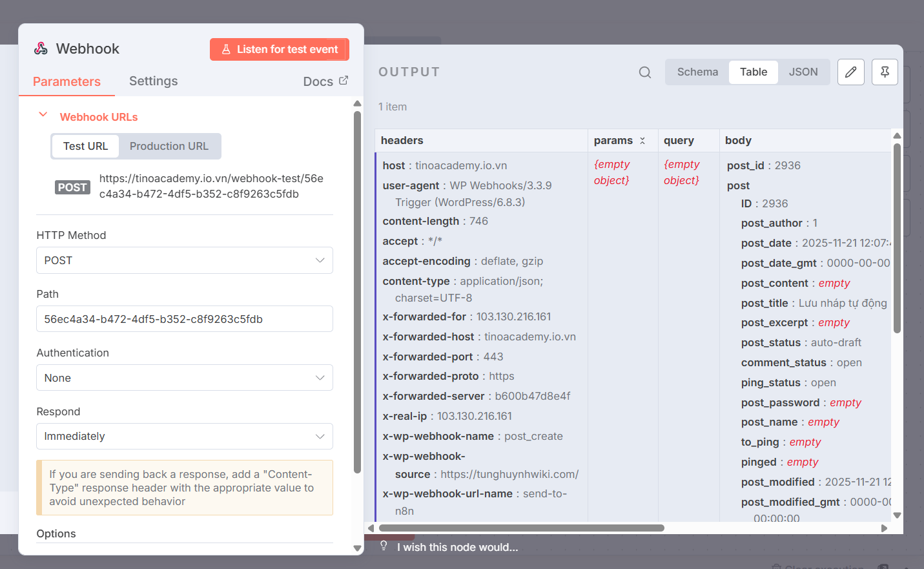Select the Parameters tab
The width and height of the screenshot is (924, 569).
pyautogui.click(x=67, y=82)
